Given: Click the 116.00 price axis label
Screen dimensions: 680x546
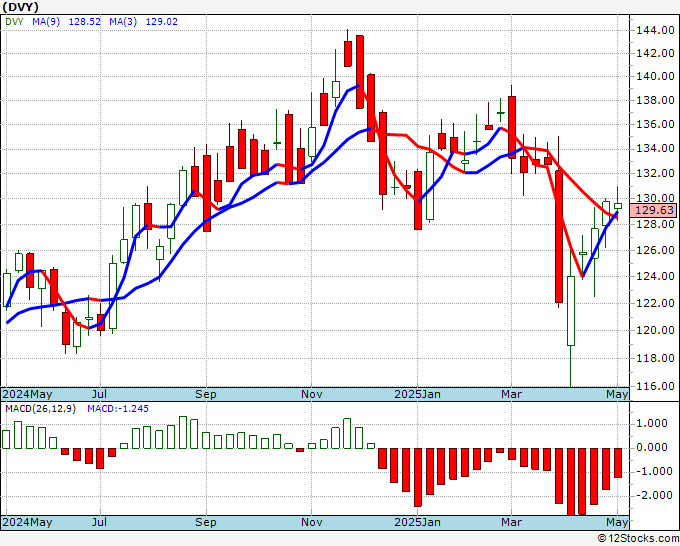Looking at the screenshot, I should 655,386.
